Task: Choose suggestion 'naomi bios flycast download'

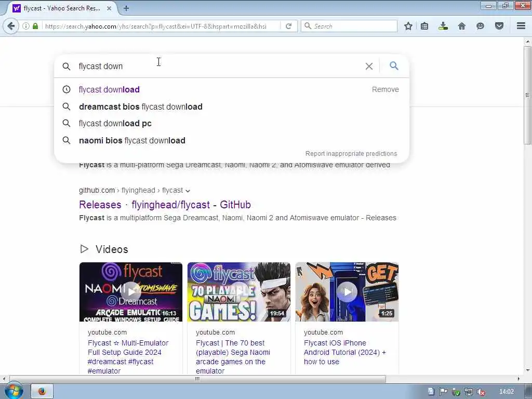Action: 132,140
